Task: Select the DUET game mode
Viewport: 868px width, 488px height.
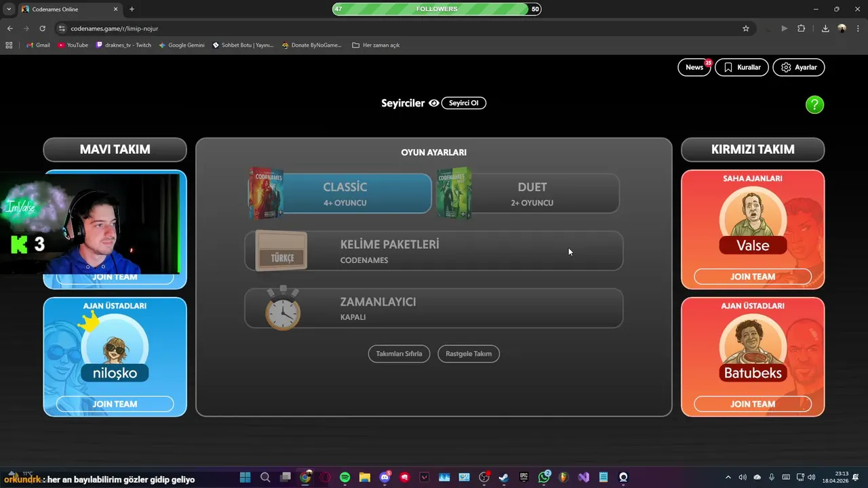Action: (528, 193)
